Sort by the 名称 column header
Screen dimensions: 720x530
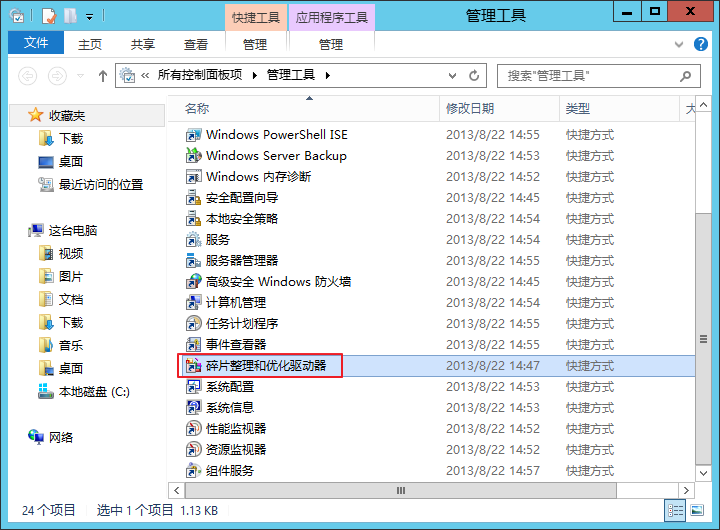[304, 109]
